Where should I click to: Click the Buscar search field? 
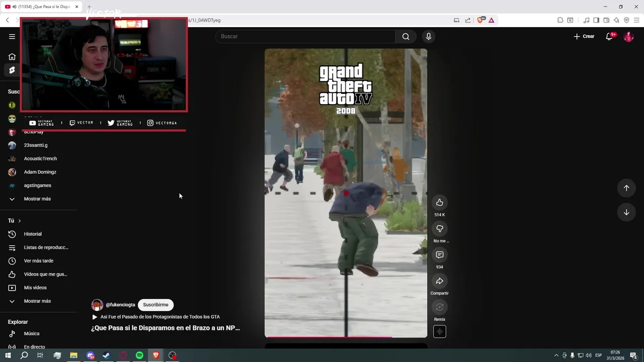pos(305,36)
